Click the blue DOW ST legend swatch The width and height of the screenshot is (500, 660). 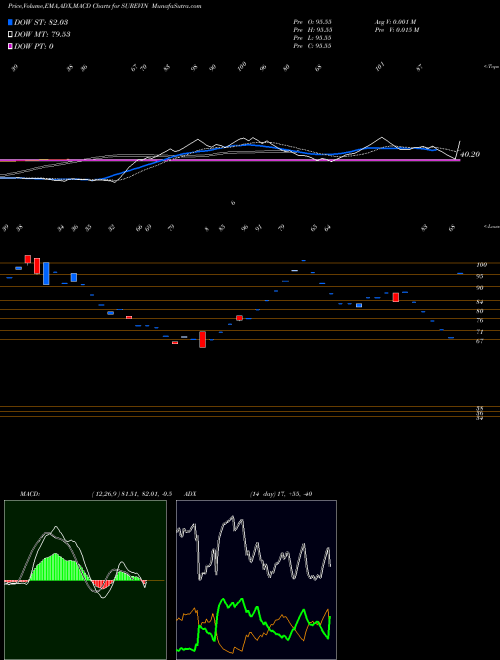tap(10, 22)
